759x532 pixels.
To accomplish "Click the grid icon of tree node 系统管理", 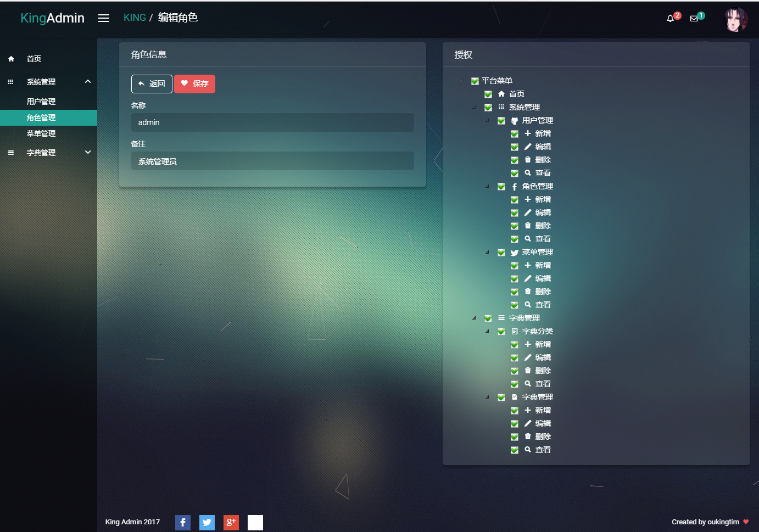I will pos(501,107).
